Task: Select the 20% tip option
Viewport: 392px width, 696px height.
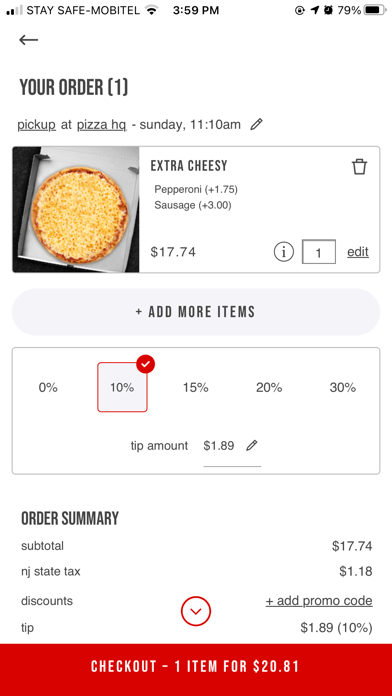Action: [269, 388]
